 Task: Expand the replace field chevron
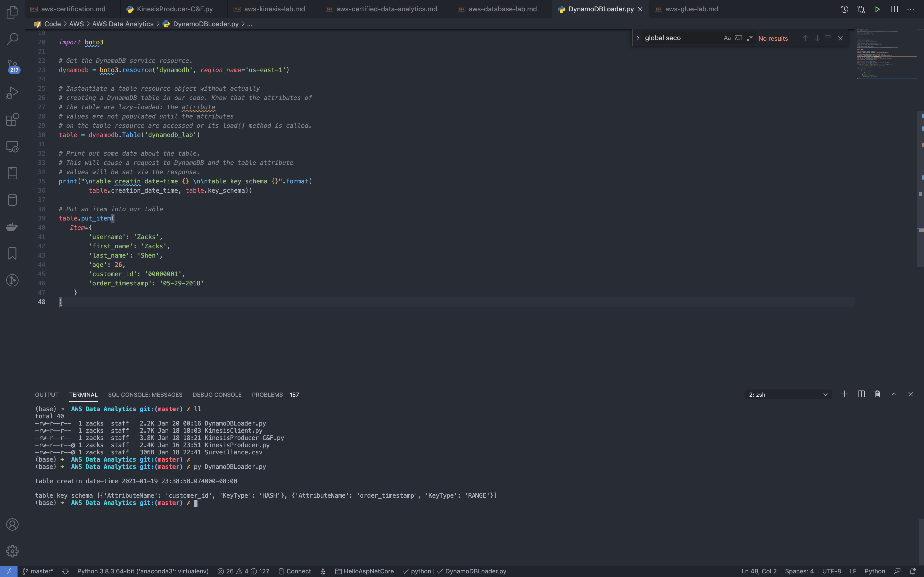[638, 38]
